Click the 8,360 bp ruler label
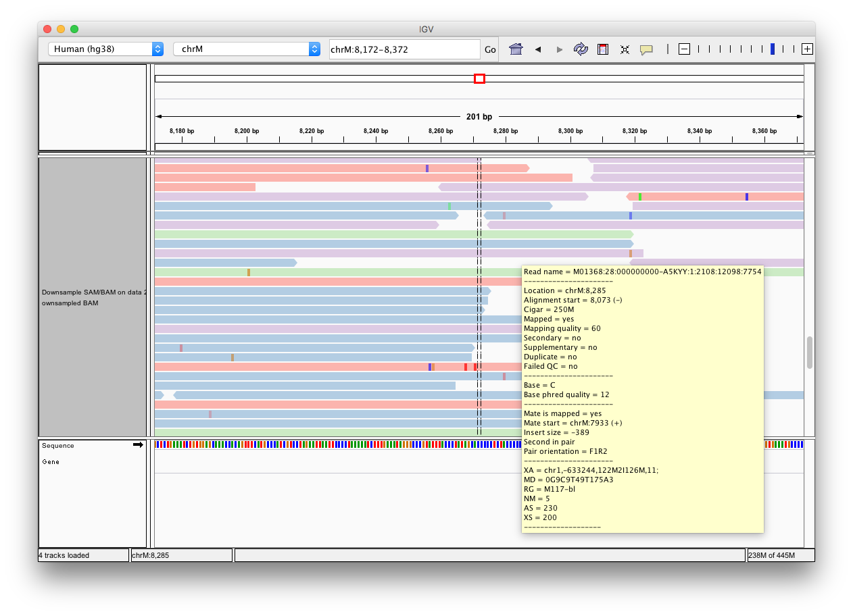Image resolution: width=853 pixels, height=616 pixels. click(764, 131)
